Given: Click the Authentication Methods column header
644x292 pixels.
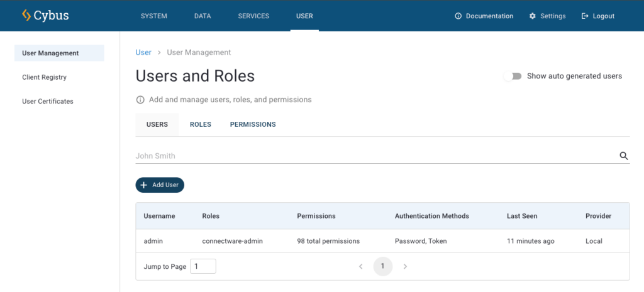Looking at the screenshot, I should [432, 216].
